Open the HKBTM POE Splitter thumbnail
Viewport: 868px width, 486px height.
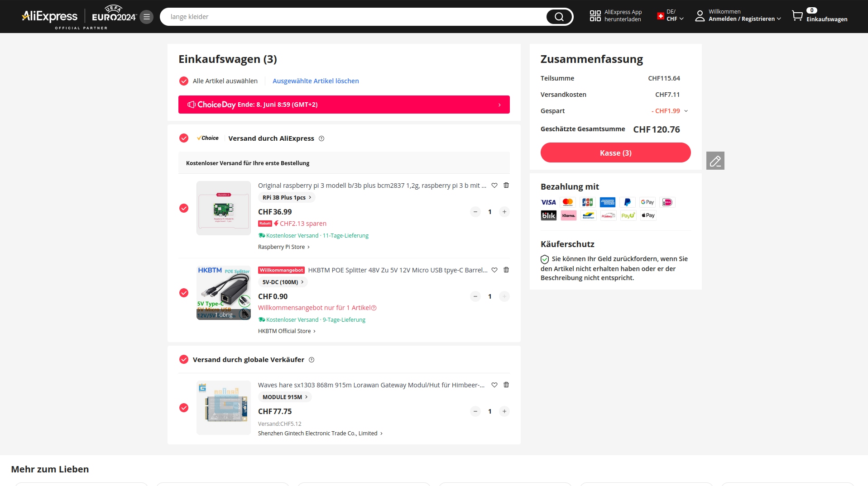(x=224, y=293)
